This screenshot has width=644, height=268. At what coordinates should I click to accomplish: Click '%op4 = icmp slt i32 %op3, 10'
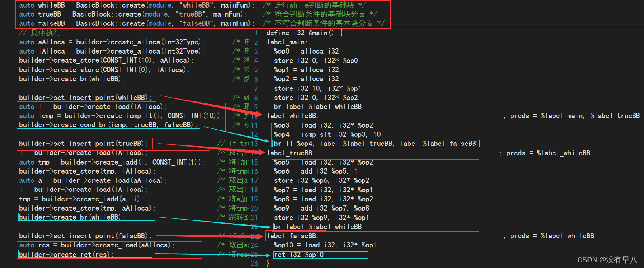327,134
